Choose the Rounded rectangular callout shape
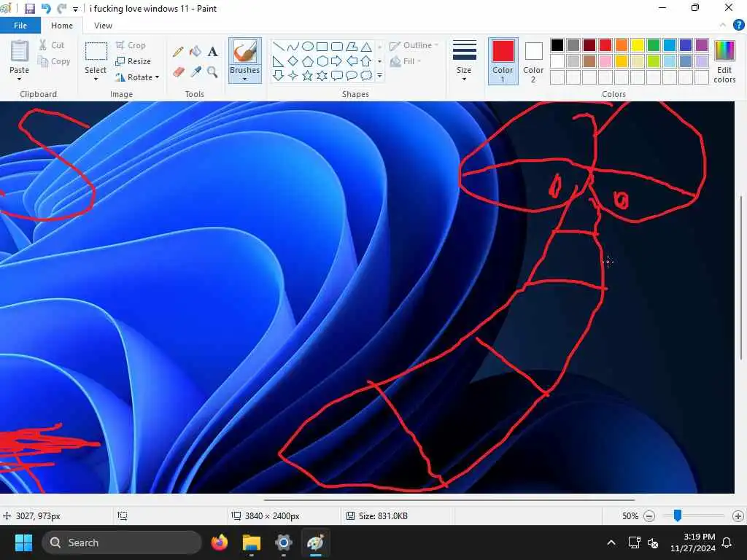 coord(337,75)
